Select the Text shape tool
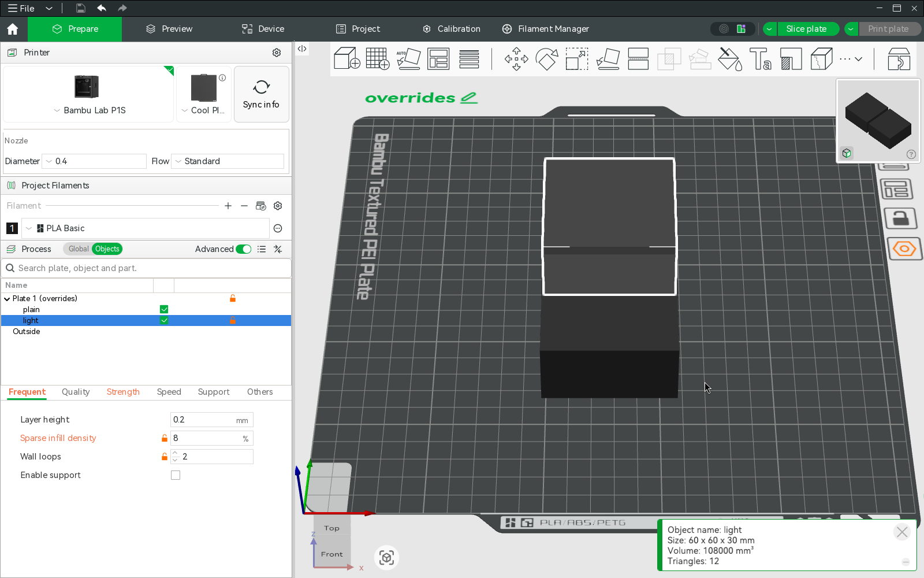 [761, 58]
